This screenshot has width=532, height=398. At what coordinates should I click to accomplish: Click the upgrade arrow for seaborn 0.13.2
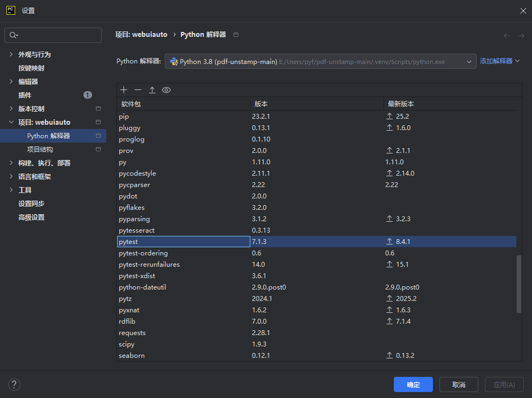coord(390,355)
